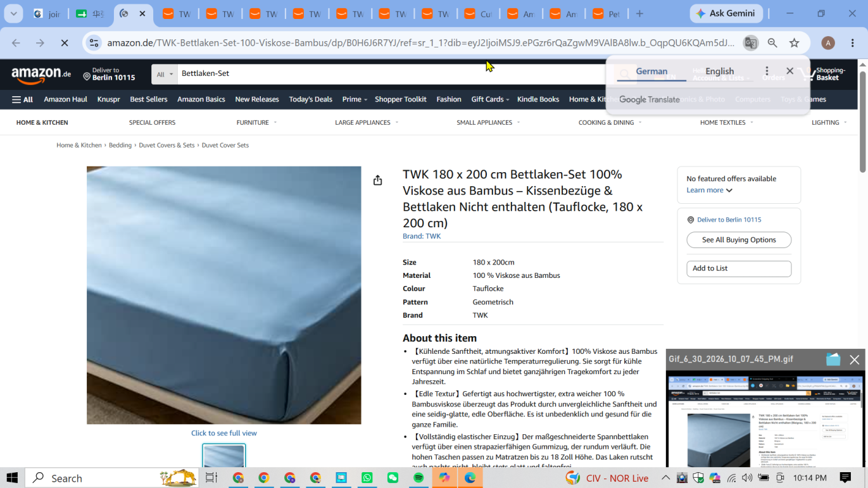Click 'Deliver to Berlin 10115' in buy box
The height and width of the screenshot is (488, 868).
pyautogui.click(x=729, y=220)
